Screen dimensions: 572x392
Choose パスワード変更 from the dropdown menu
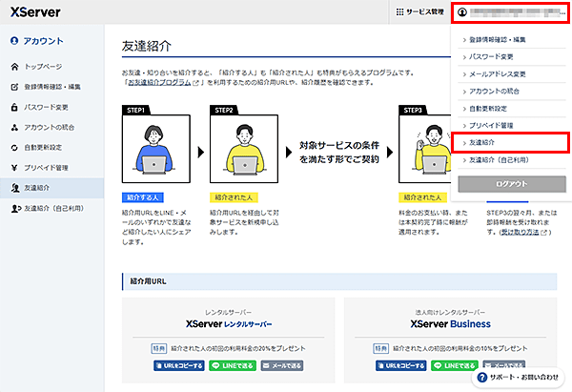(491, 57)
